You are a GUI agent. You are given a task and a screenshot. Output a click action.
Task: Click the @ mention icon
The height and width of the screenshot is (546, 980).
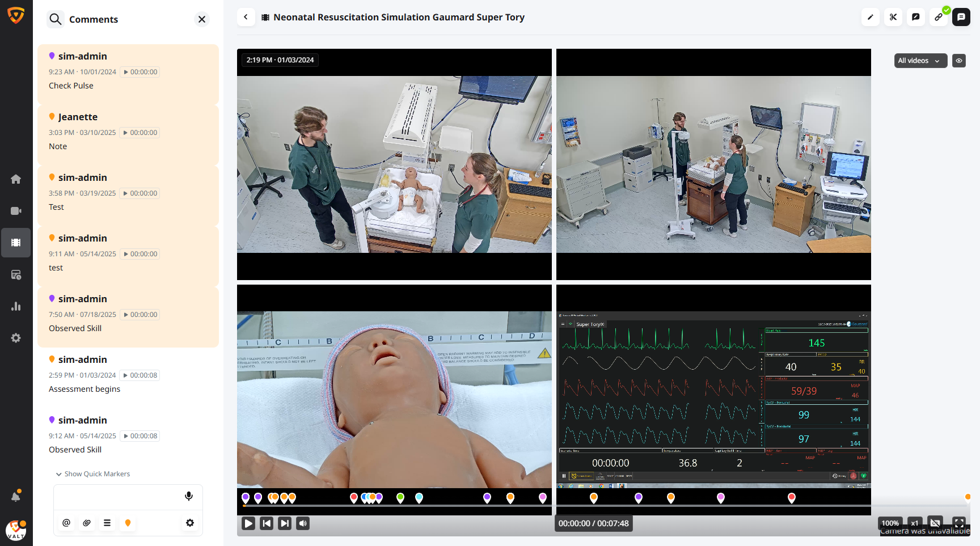tap(66, 523)
